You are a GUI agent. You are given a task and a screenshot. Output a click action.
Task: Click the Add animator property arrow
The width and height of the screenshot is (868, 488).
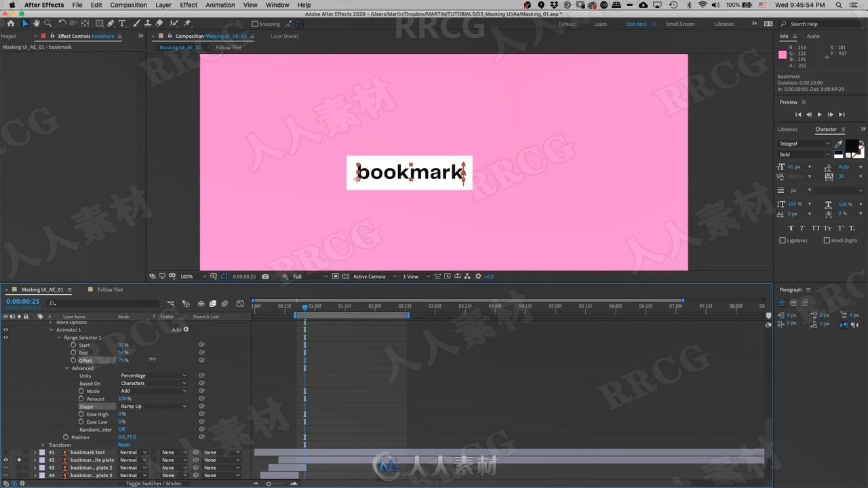click(x=186, y=330)
